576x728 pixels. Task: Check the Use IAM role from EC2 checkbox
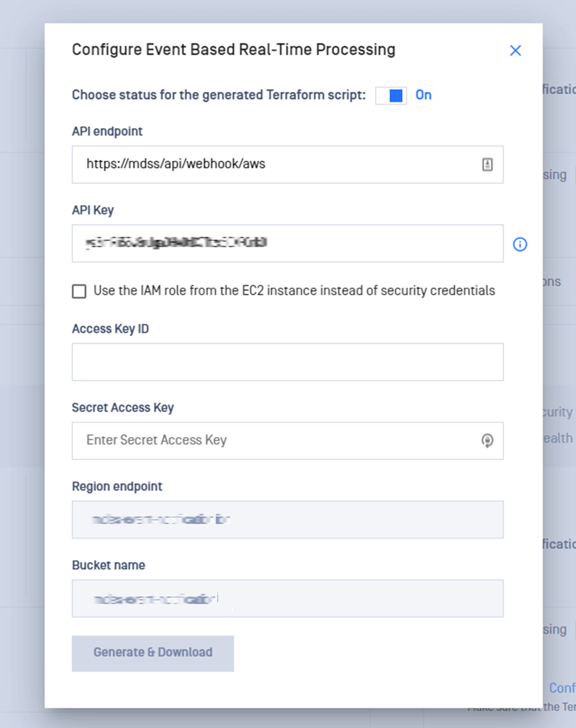coord(79,291)
